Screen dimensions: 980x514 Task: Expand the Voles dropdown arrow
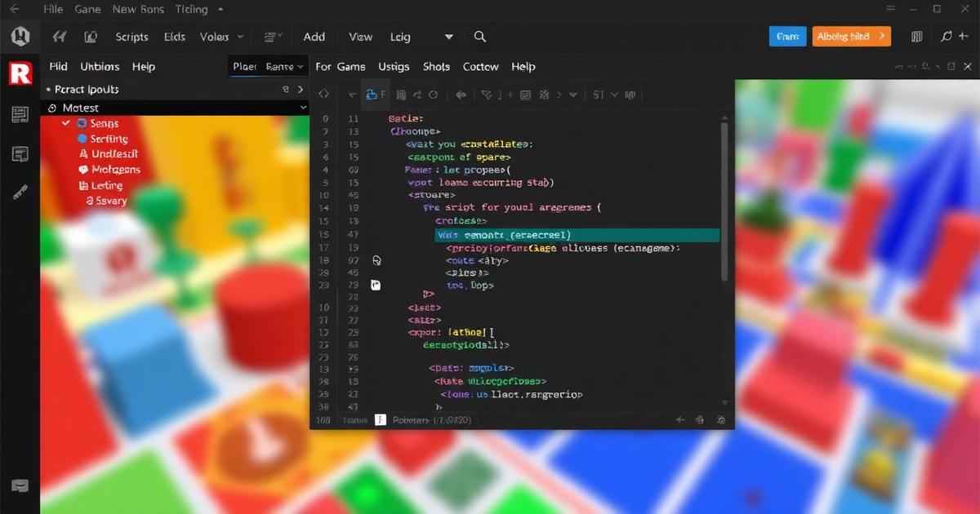240,37
